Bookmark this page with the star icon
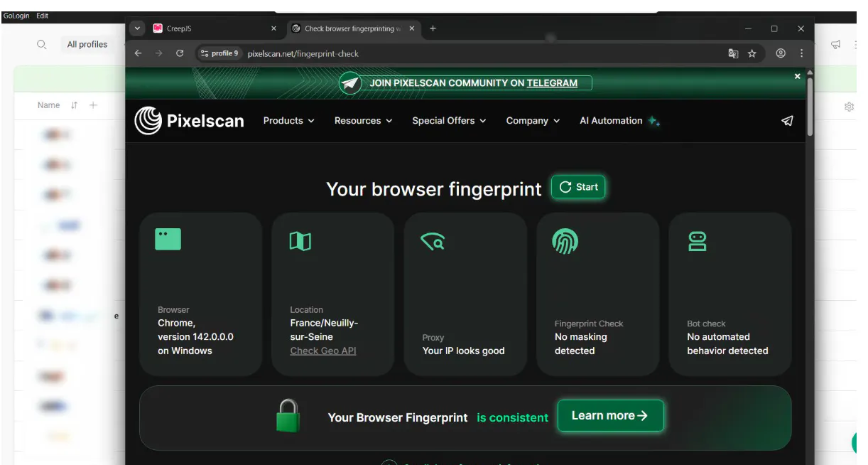This screenshot has width=868, height=465. pyautogui.click(x=752, y=53)
